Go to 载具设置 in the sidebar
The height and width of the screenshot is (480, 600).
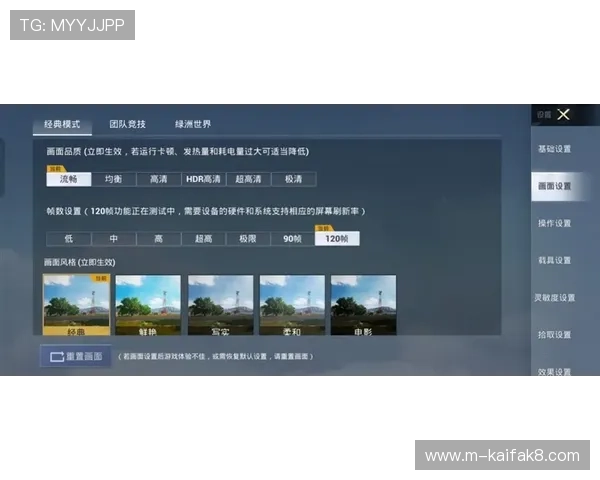click(554, 260)
